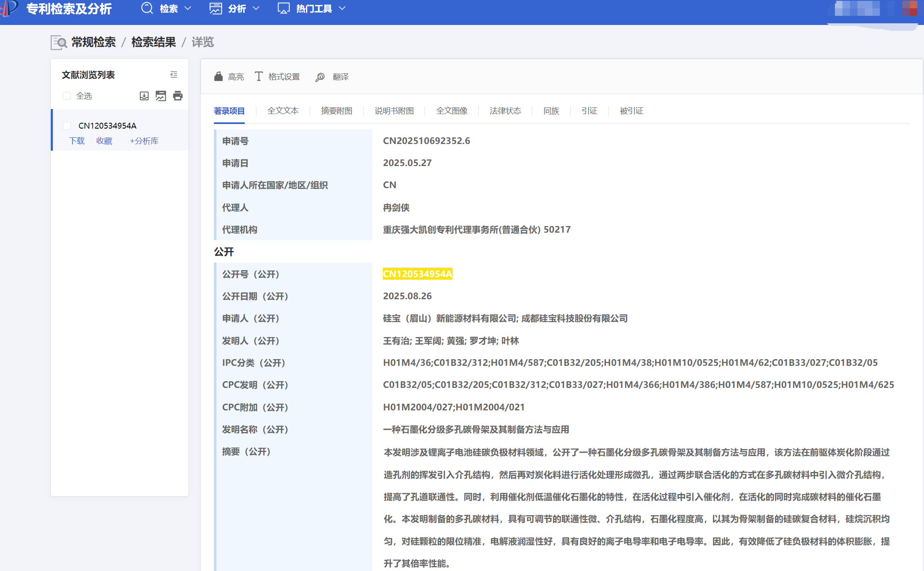
Task: Click highlighted publication number CN120534954A
Action: point(417,274)
